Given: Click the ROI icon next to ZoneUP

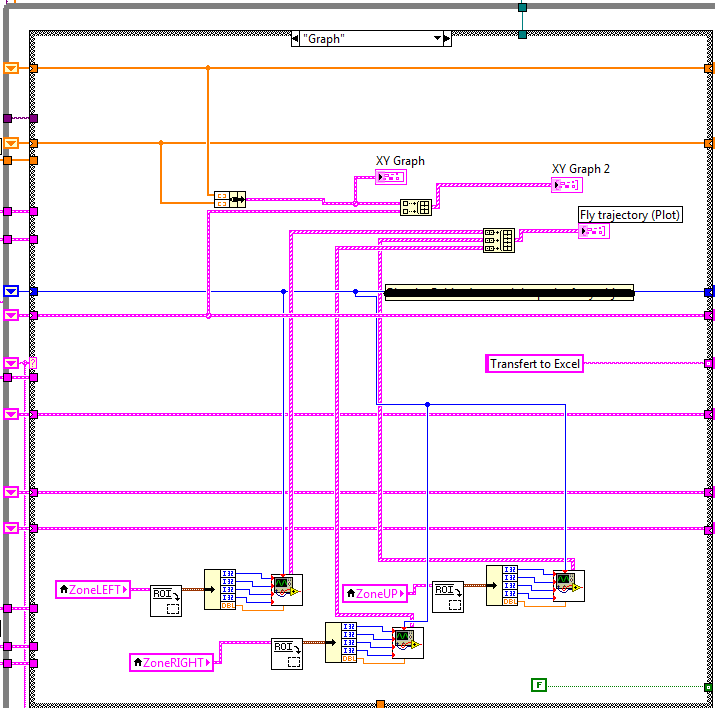Looking at the screenshot, I should pyautogui.click(x=448, y=597).
